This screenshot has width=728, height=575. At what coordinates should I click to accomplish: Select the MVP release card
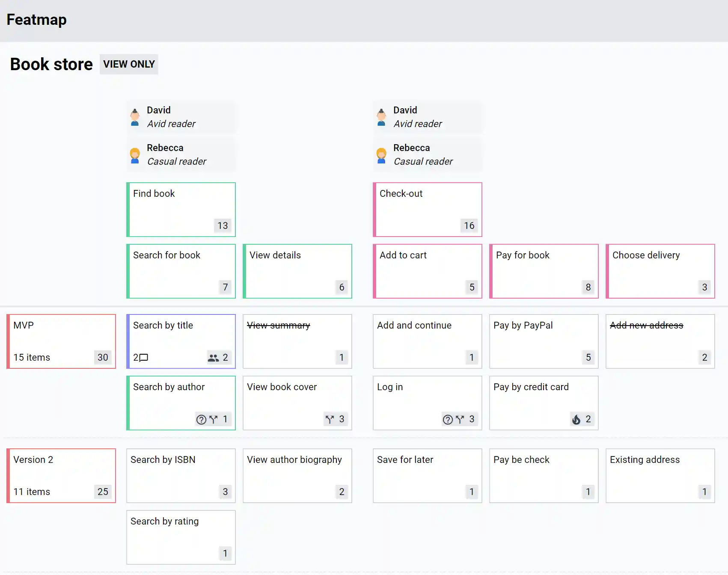click(61, 341)
